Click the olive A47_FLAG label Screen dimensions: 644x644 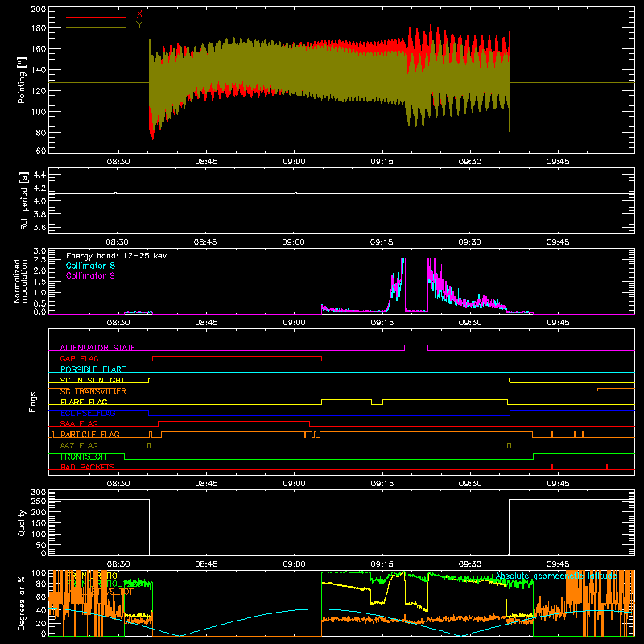click(79, 445)
